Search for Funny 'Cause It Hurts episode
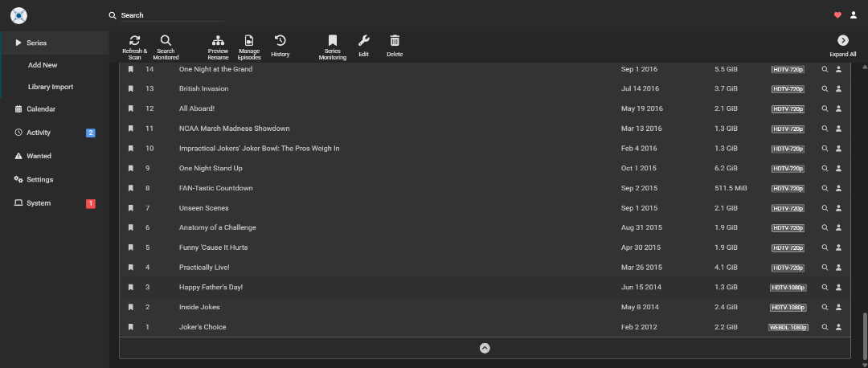 (x=825, y=247)
